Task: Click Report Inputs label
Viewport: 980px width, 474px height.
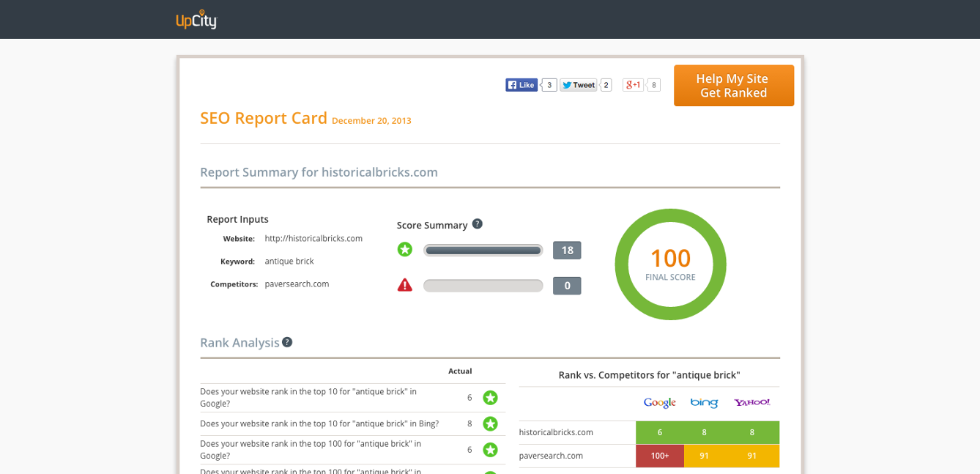Action: click(237, 219)
